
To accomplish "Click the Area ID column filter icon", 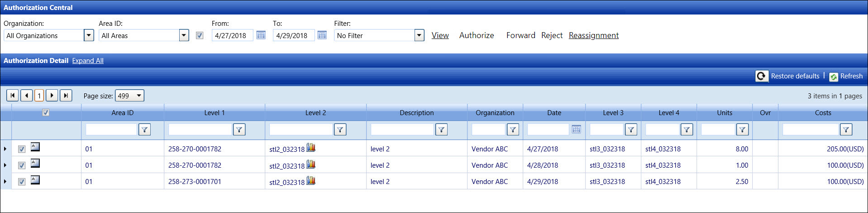I will 144,130.
